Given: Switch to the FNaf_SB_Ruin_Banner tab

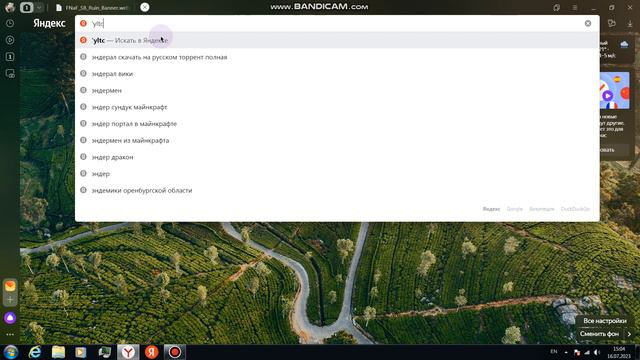Looking at the screenshot, I should (x=92, y=7).
